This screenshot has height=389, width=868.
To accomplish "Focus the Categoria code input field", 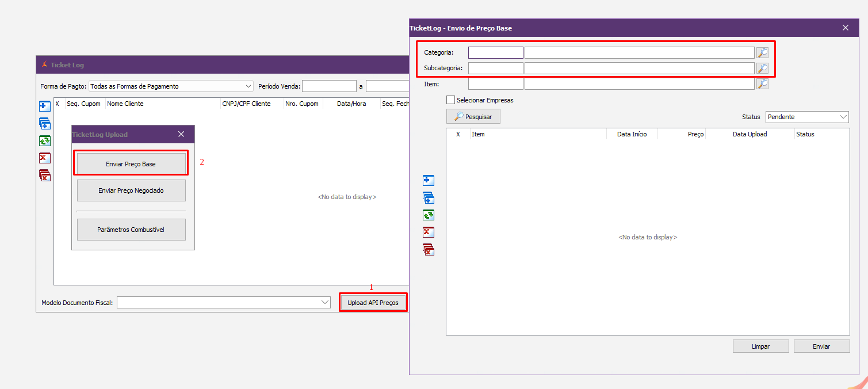I will click(x=496, y=53).
